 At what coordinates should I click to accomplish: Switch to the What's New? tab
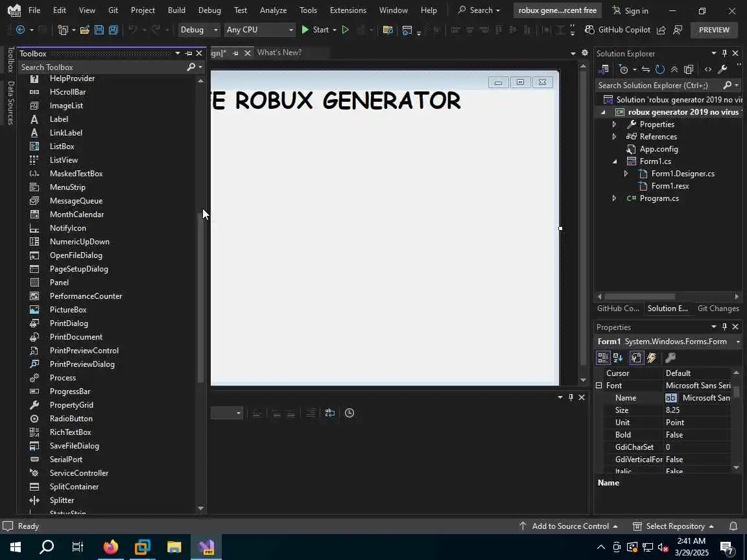279,53
